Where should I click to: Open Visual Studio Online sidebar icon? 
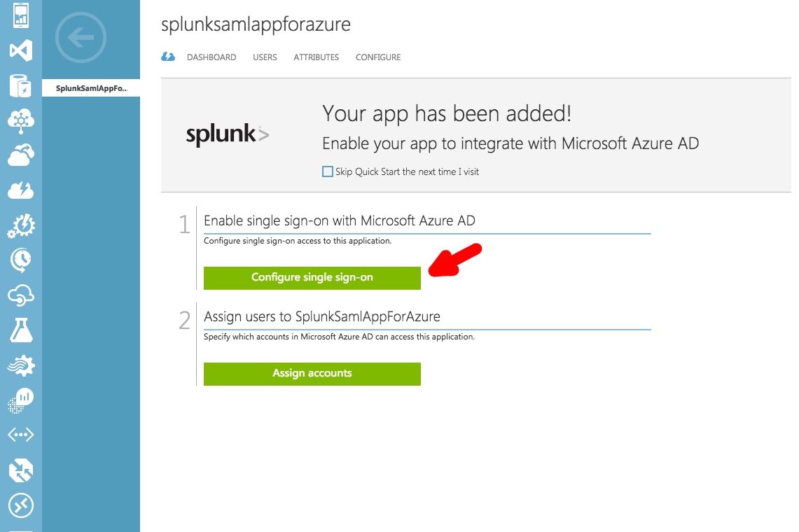tap(21, 50)
